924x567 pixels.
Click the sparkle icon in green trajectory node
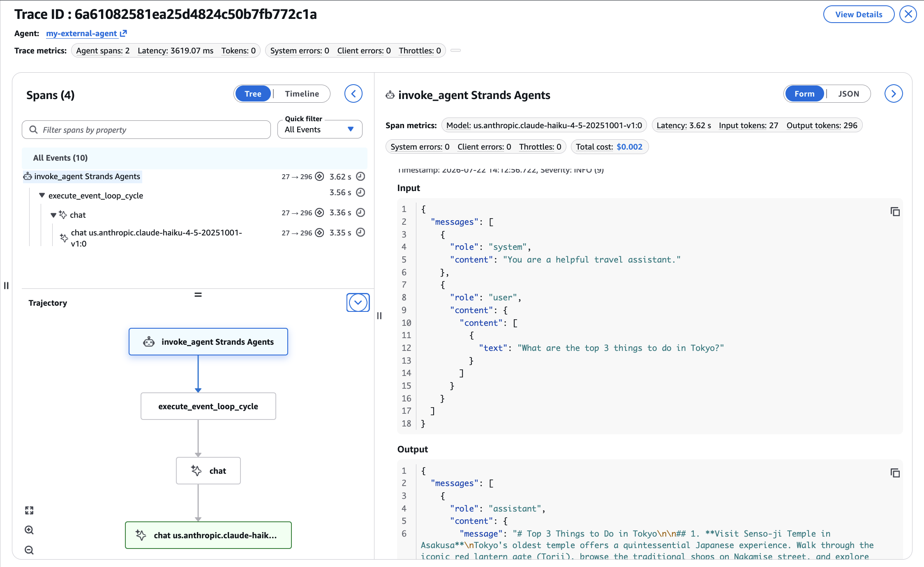[141, 535]
